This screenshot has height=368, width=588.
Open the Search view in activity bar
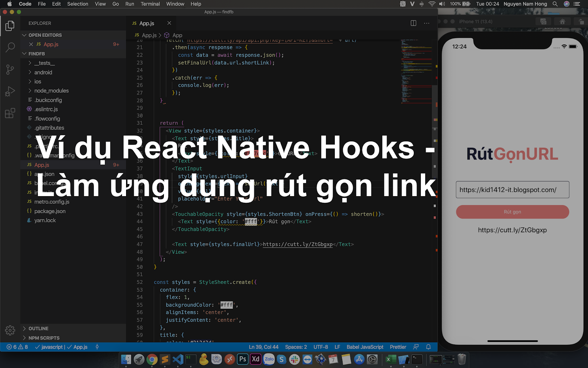10,47
